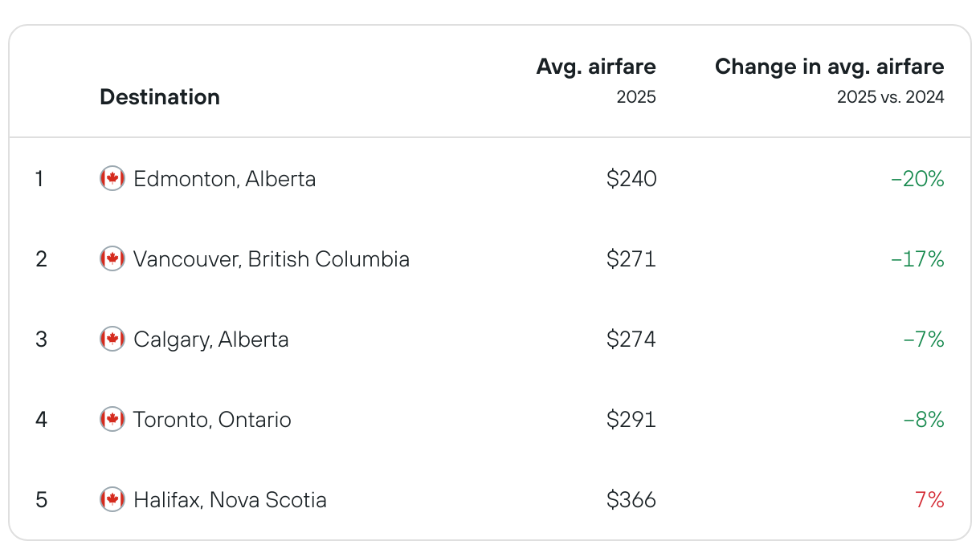The height and width of the screenshot is (549, 980).
Task: Select the Edmonton, Alberta destination
Action: [x=225, y=178]
